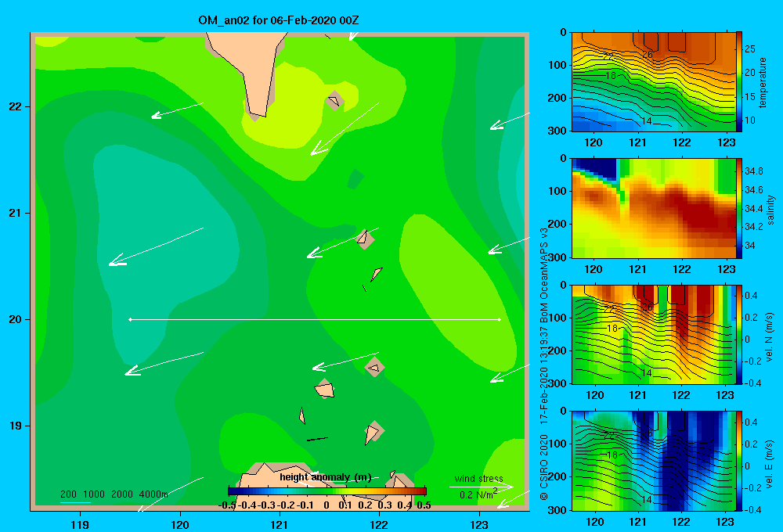Click the east endpoint of the 20°N transect line
Screen dimensions: 783x532
(x=500, y=319)
